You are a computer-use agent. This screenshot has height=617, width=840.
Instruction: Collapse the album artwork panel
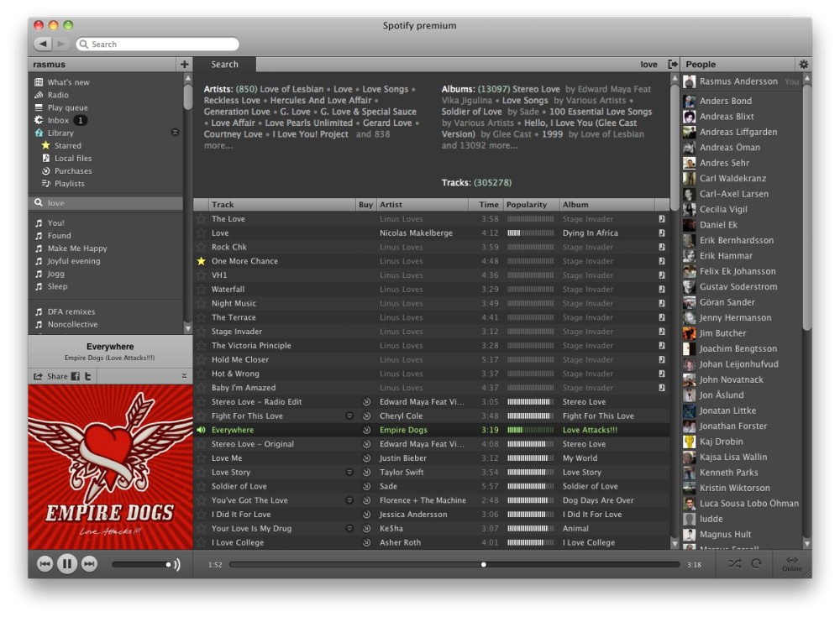point(184,376)
